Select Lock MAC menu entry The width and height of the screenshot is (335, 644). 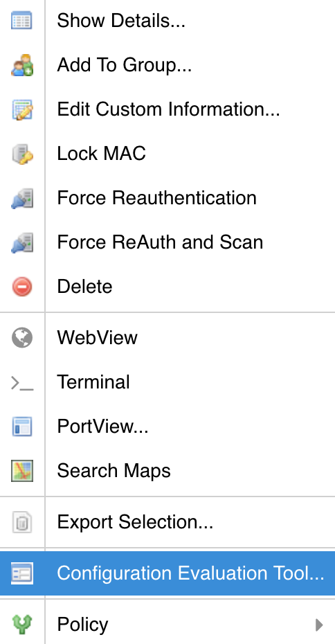(167, 154)
